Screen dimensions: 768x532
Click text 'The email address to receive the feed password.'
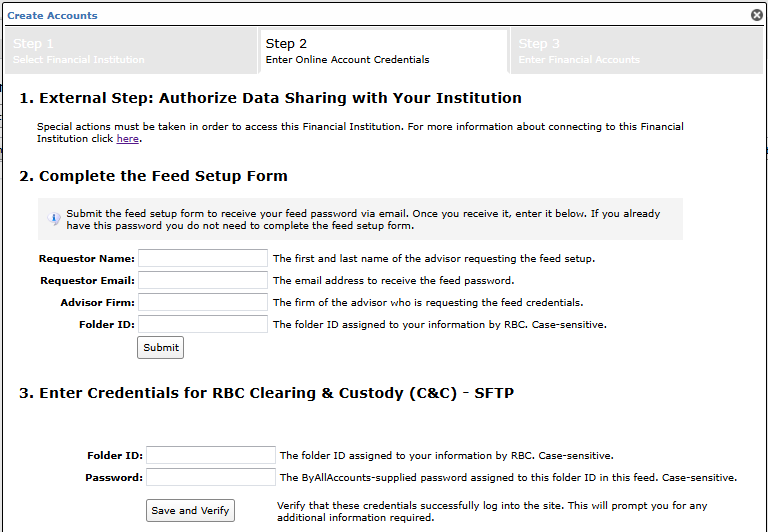pyautogui.click(x=394, y=281)
